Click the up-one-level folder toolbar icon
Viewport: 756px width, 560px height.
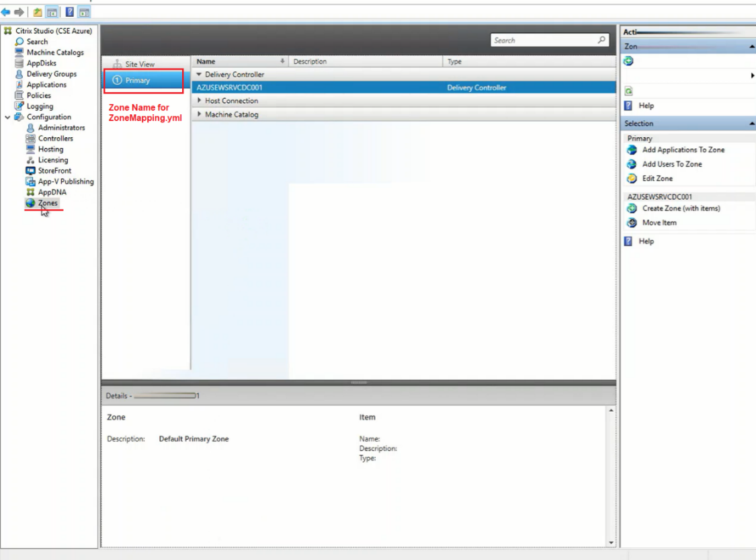point(37,13)
